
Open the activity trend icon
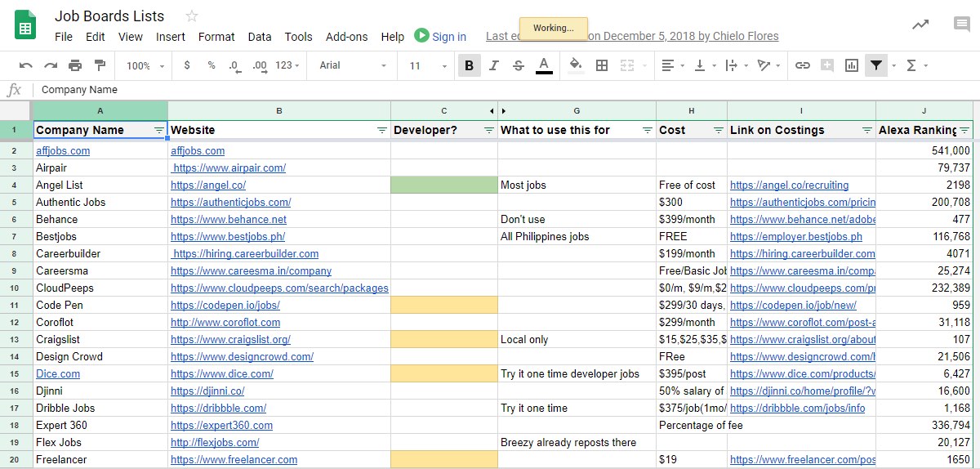click(x=920, y=25)
